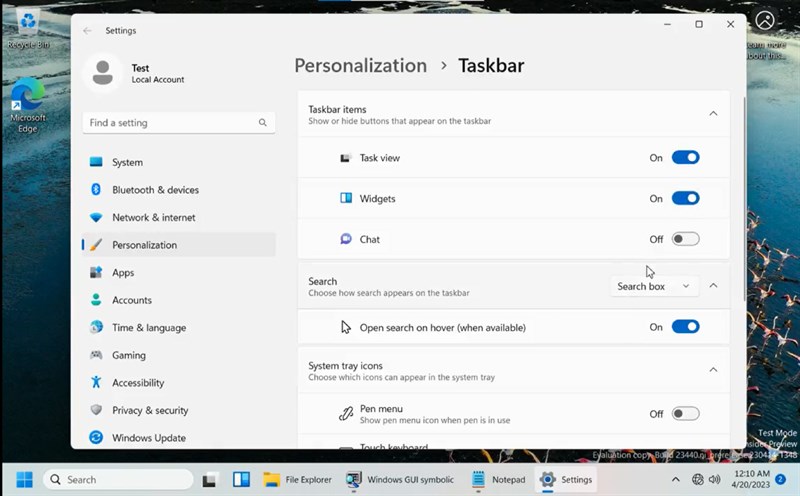Collapse the Taskbar items section
Screen dimensions: 800x496
point(713,114)
